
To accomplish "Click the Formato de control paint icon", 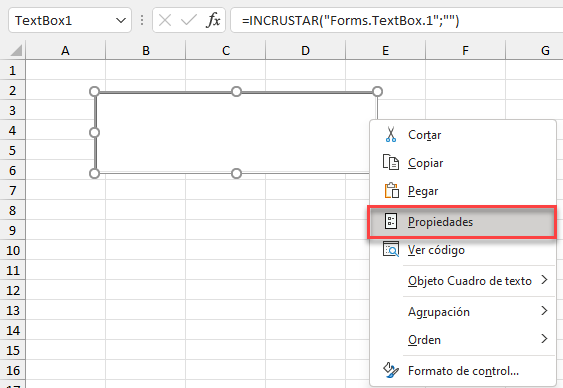I will coord(391,370).
